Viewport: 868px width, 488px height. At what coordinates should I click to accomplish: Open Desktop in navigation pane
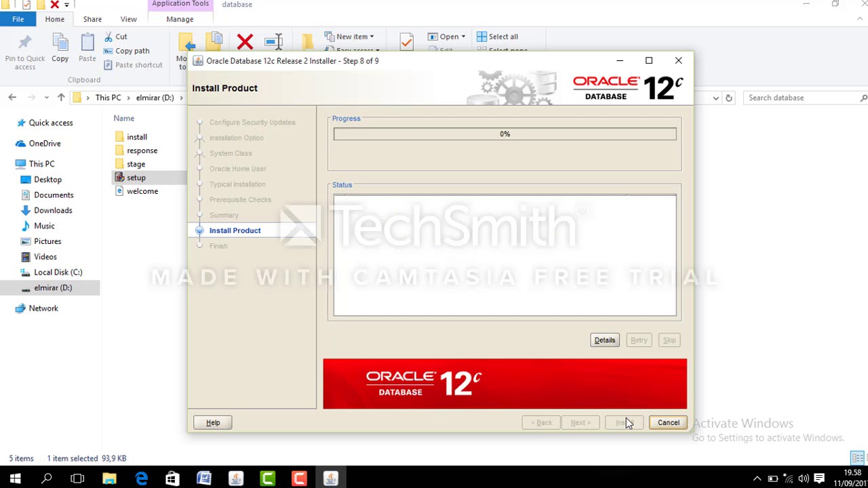point(47,179)
